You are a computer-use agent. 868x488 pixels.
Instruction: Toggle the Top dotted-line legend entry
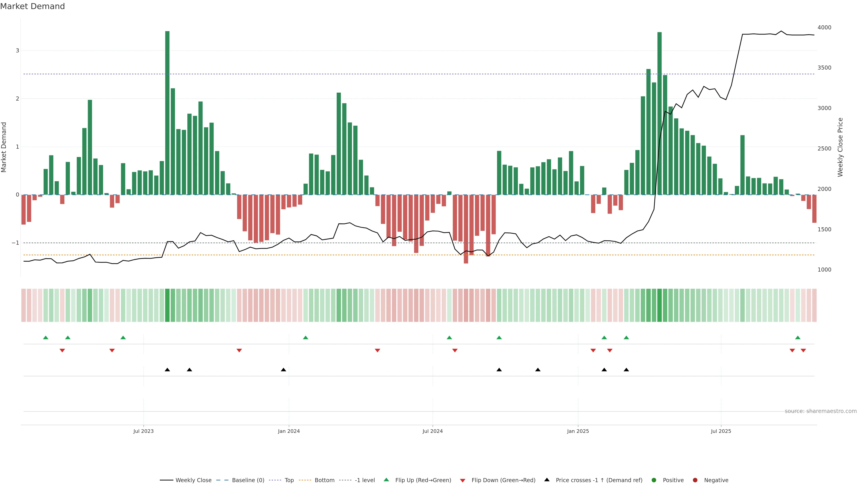(x=289, y=480)
